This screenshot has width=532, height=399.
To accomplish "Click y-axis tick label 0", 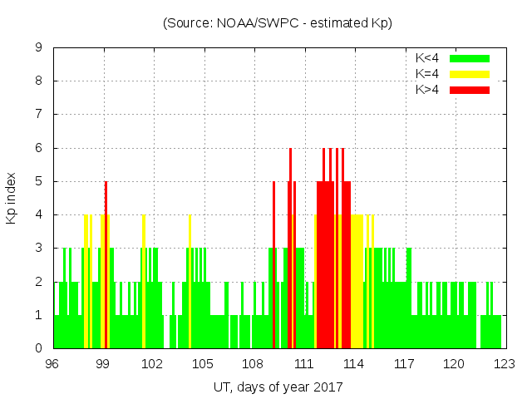I will (39, 348).
